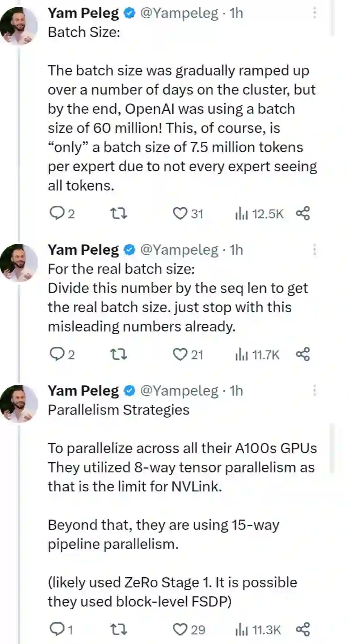The width and height of the screenshot is (350, 644).
Task: Share the Batch Size tweet
Action: 303,214
